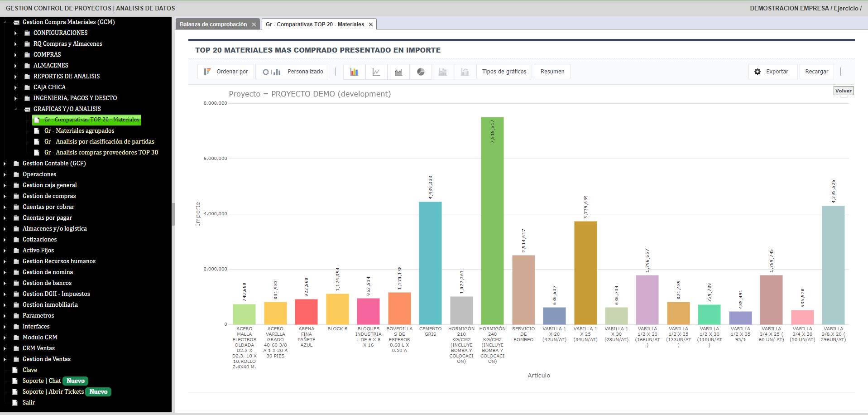Open Exportar with the gear icon
This screenshot has width=868, height=415.
(772, 72)
